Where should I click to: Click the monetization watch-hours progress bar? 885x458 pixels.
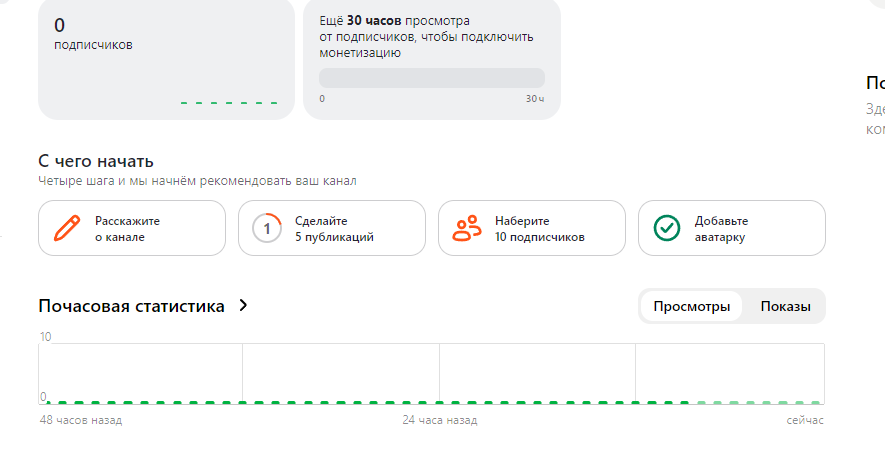[431, 78]
